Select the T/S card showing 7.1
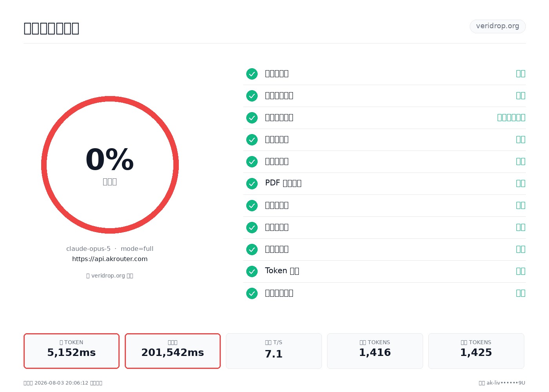549x392 pixels. [274, 351]
